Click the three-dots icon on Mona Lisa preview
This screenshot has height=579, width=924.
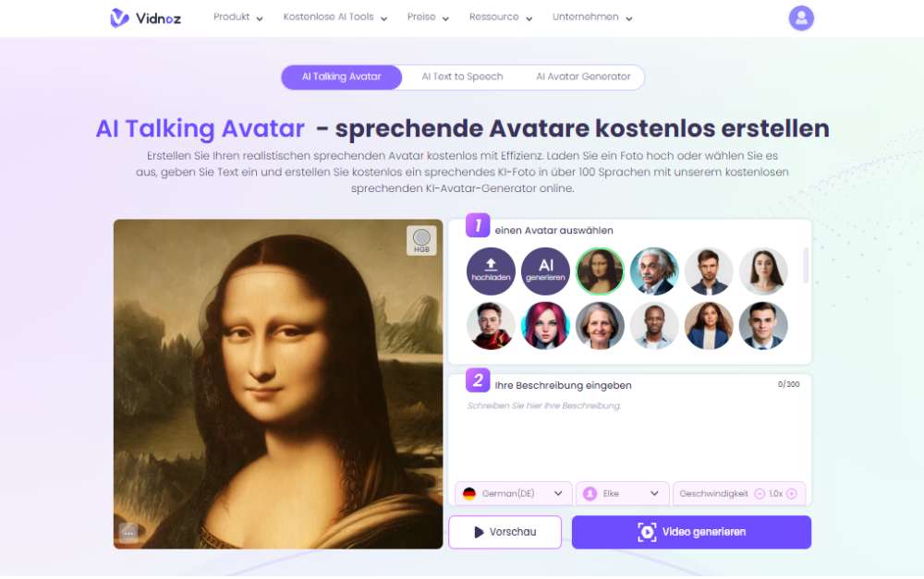pyautogui.click(x=128, y=533)
